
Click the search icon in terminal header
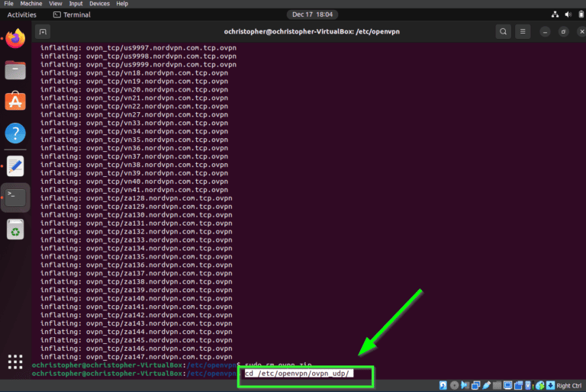503,31
